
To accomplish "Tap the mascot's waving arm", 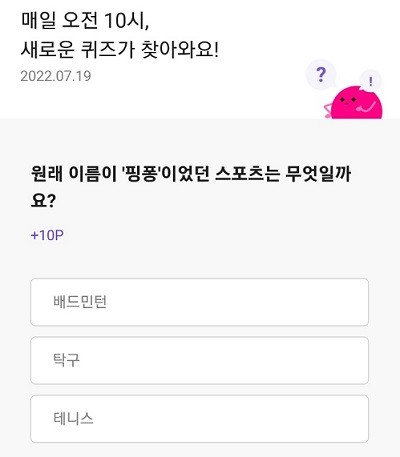I will [x=366, y=107].
